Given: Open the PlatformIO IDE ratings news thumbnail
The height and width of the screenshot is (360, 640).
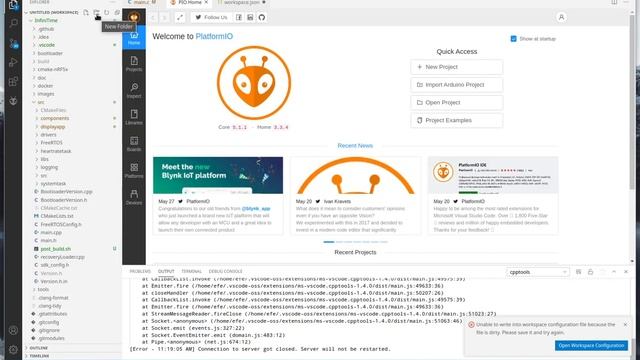Looking at the screenshot, I should (x=493, y=175).
